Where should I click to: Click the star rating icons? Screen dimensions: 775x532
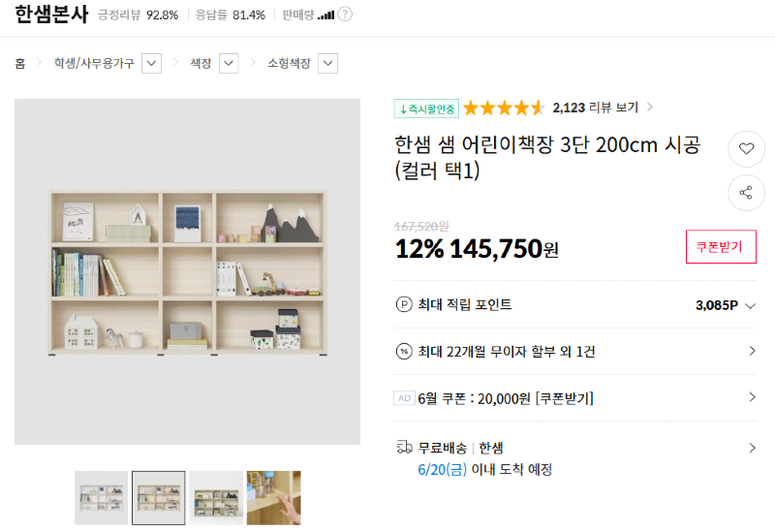click(x=504, y=108)
